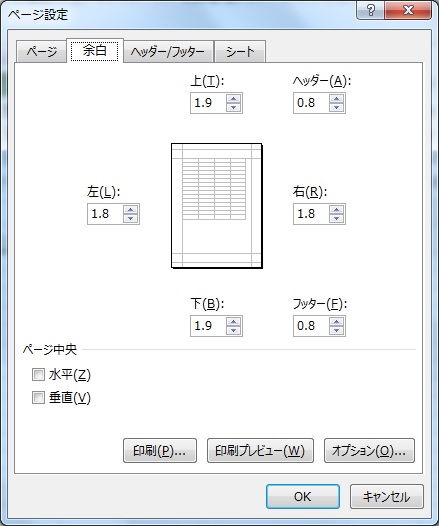This screenshot has height=526, width=439.
Task: Open 印刷プレビュー(W) print preview
Action: pyautogui.click(x=260, y=451)
